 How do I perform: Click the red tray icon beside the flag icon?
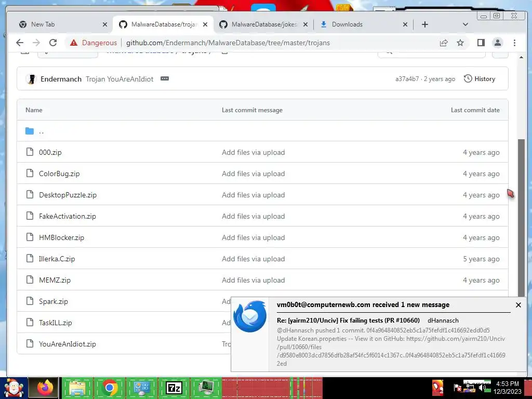tap(438, 388)
